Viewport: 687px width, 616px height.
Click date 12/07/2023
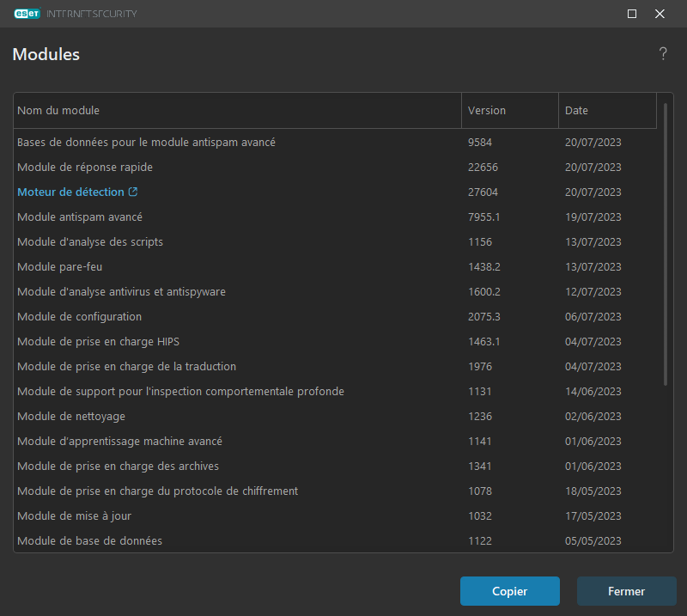(593, 291)
